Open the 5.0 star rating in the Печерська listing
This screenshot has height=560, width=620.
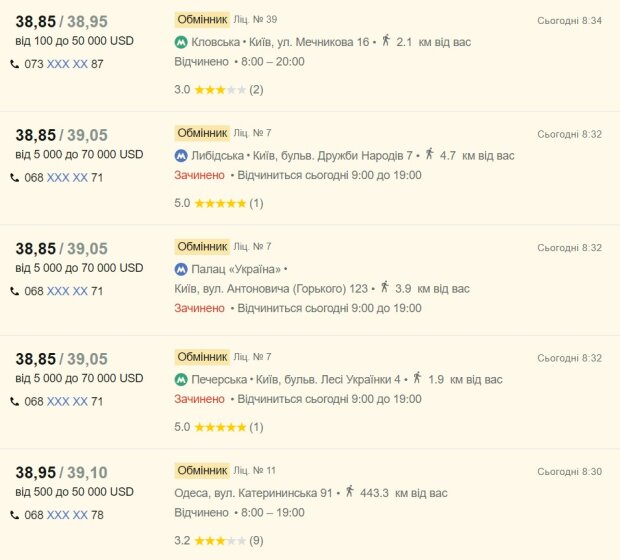[219, 427]
